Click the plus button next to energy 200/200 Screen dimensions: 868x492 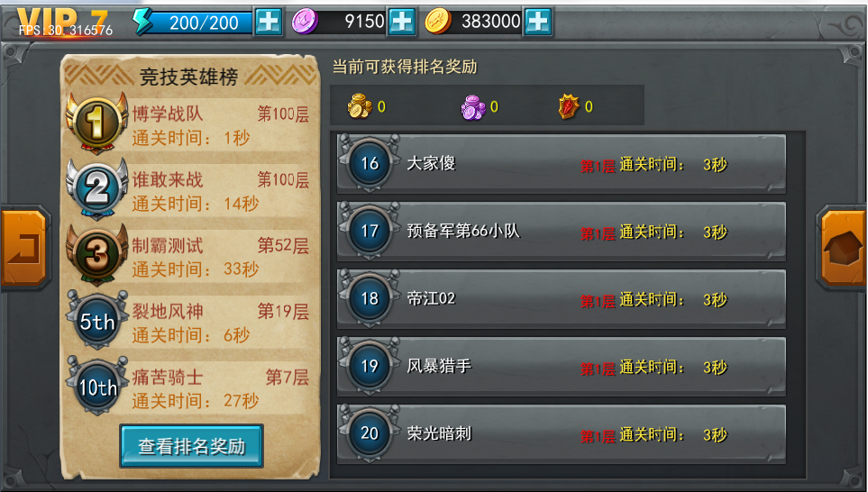269,23
